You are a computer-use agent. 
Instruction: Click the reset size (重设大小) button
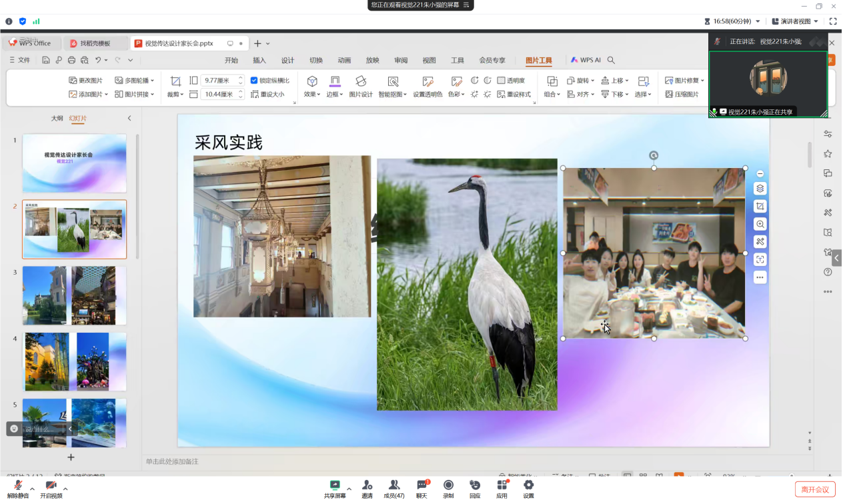coord(267,95)
